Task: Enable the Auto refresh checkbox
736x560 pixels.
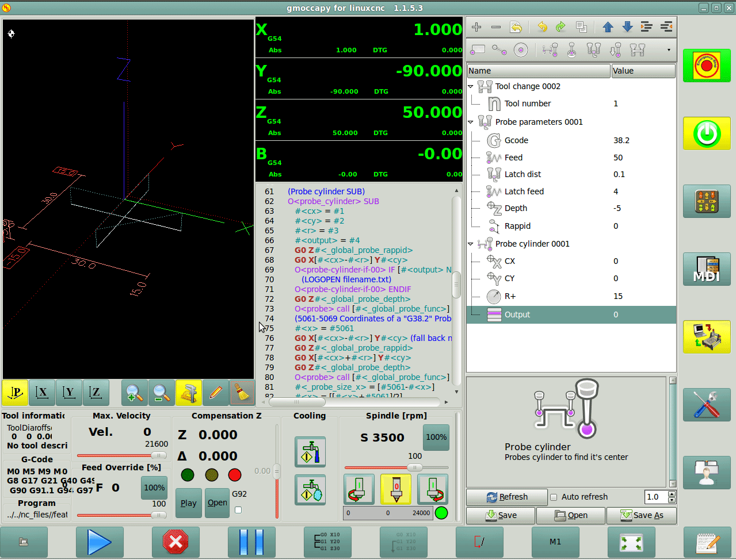Action: pyautogui.click(x=554, y=497)
